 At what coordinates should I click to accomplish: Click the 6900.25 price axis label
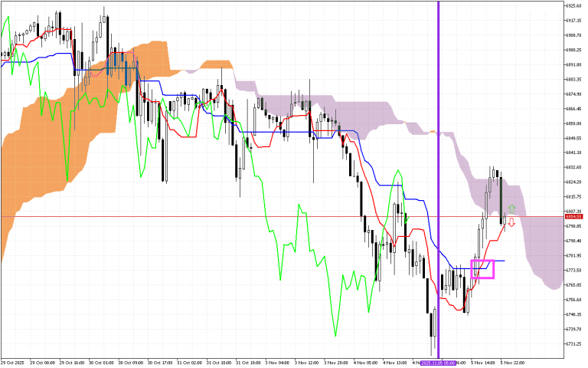(574, 50)
